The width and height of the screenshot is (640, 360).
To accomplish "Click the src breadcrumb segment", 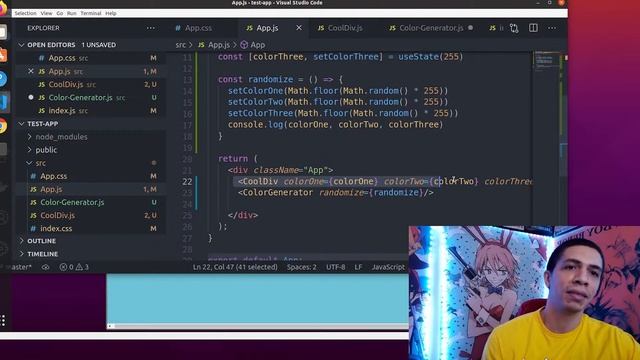I will pyautogui.click(x=180, y=45).
